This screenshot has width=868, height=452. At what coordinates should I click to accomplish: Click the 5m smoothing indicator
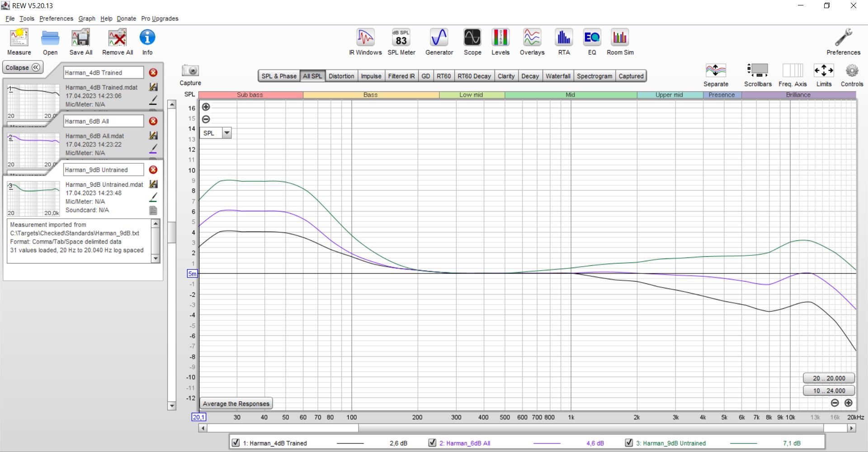[192, 273]
